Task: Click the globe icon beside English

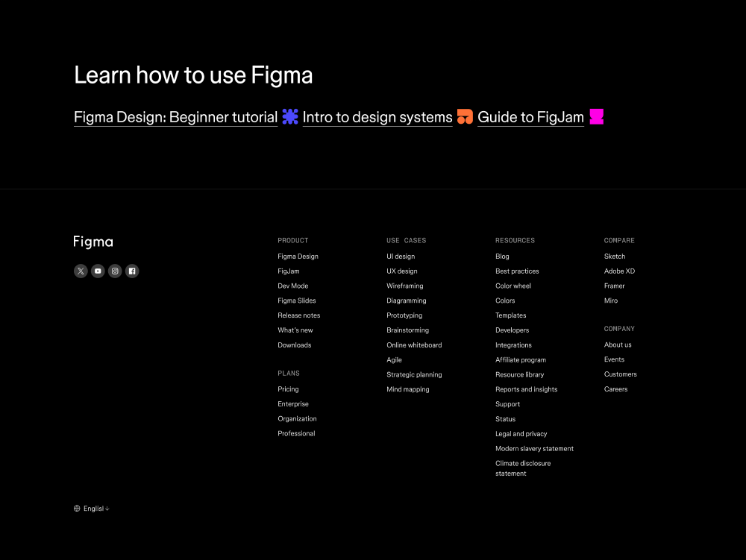Action: point(77,509)
